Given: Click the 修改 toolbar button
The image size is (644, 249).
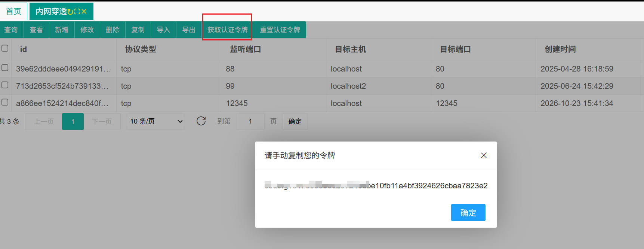Looking at the screenshot, I should click(x=87, y=30).
